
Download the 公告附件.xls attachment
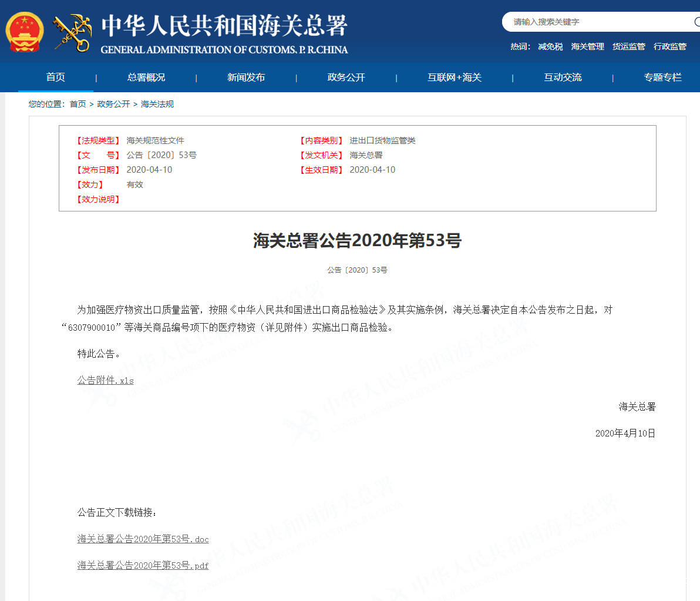[x=105, y=381]
